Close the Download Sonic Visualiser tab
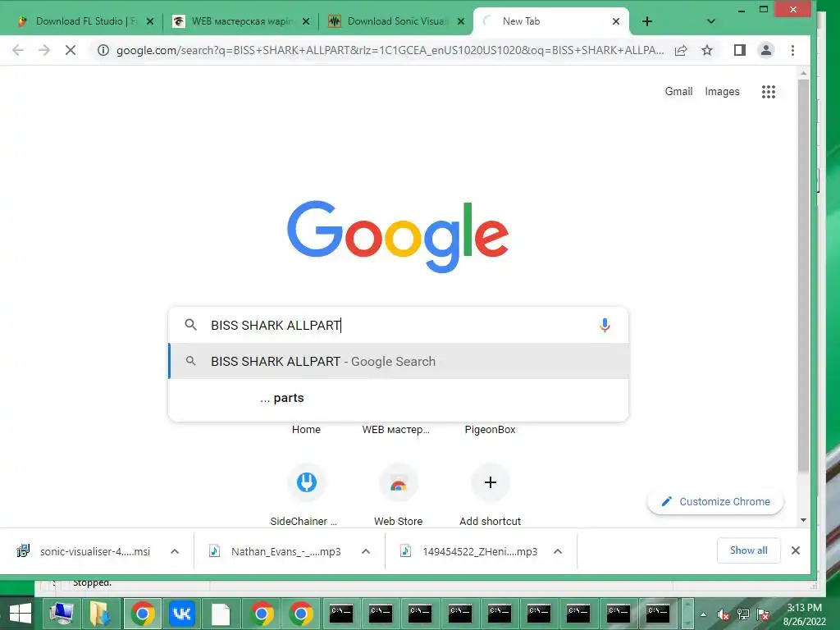 coord(461,21)
